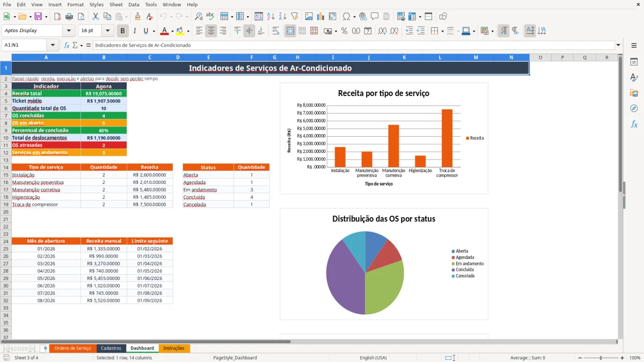This screenshot has height=362, width=644.
Task: Toggle Wrap Text
Action: 276,31
